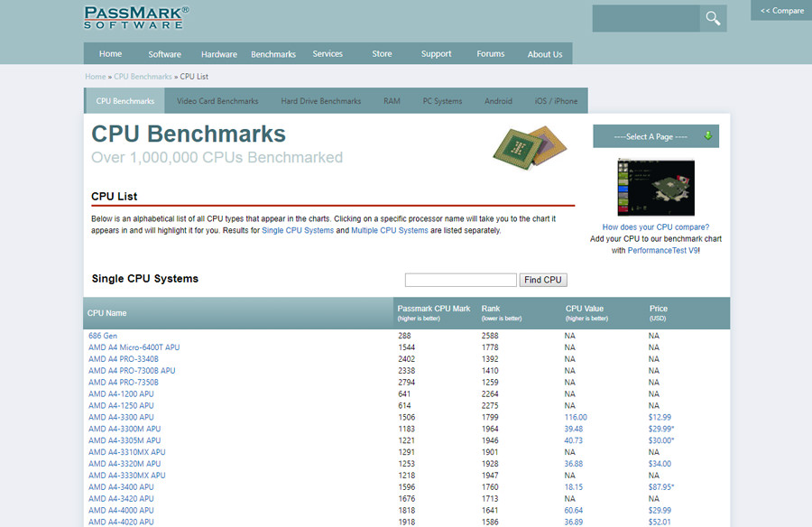This screenshot has height=527, width=812.
Task: Open AMD A4-3330MX APU entry
Action: [127, 476]
